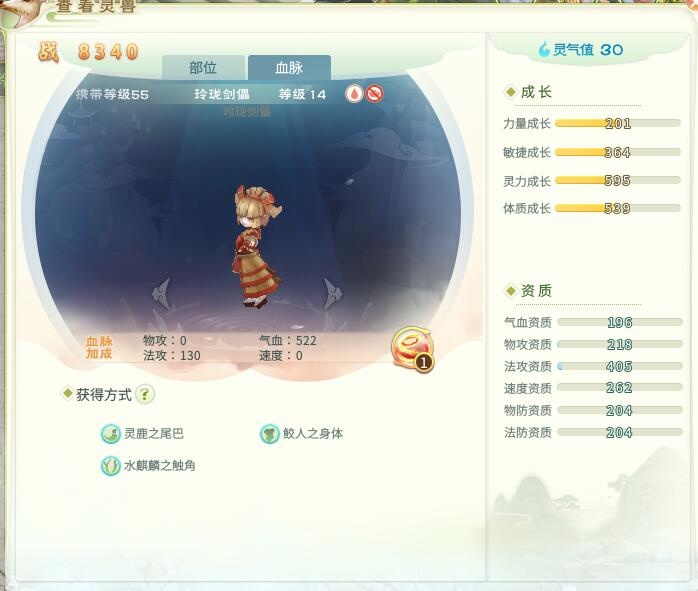Viewport: 698px width, 591px height.
Task: Rotate the pet right with the arrow
Action: [332, 294]
